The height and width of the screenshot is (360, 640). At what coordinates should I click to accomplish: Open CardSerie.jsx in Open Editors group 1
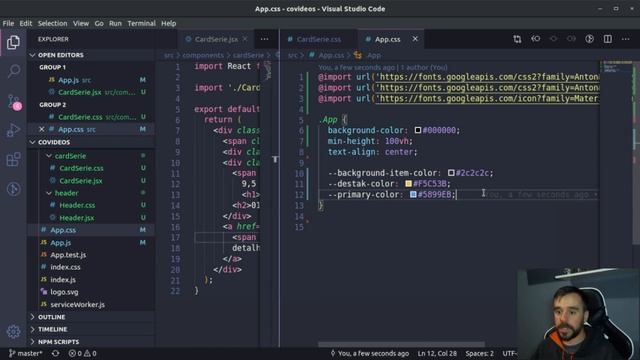click(91, 92)
